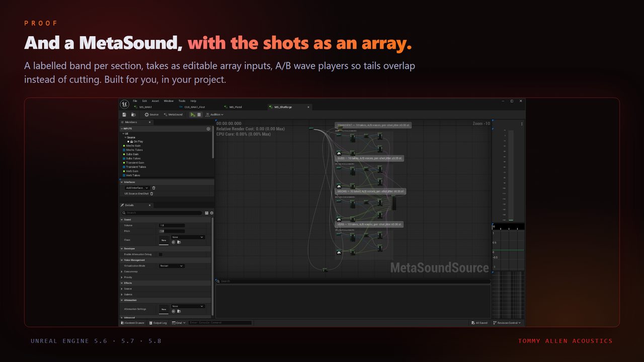
Task: Click the add input plus icon in INPUTS header
Action: tap(208, 129)
